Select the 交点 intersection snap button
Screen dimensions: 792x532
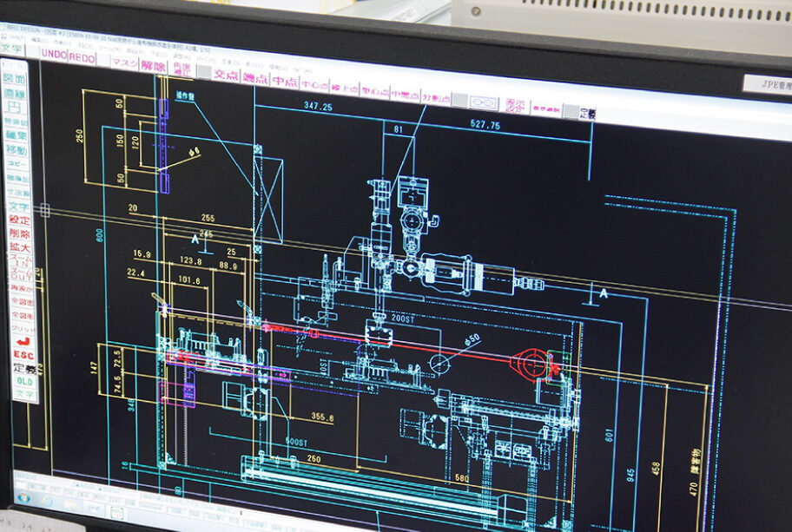pyautogui.click(x=226, y=76)
